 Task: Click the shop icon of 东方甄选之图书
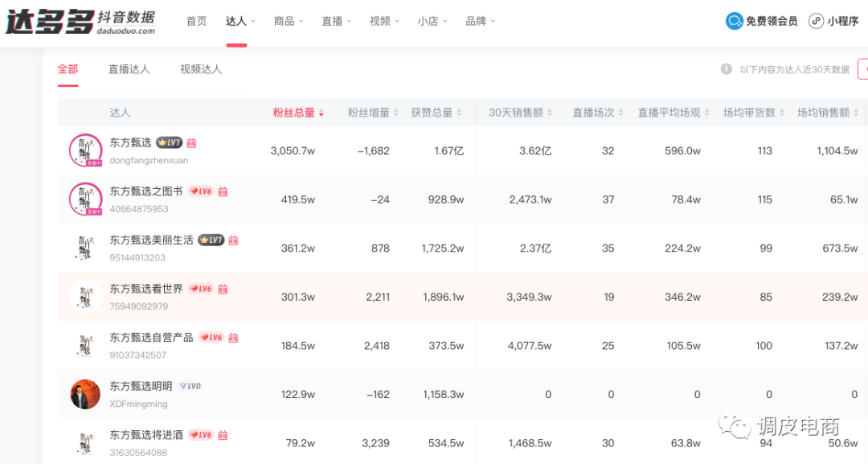(223, 191)
